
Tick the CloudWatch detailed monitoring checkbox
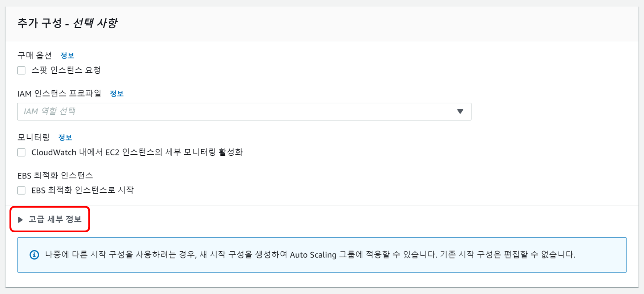[x=21, y=152]
